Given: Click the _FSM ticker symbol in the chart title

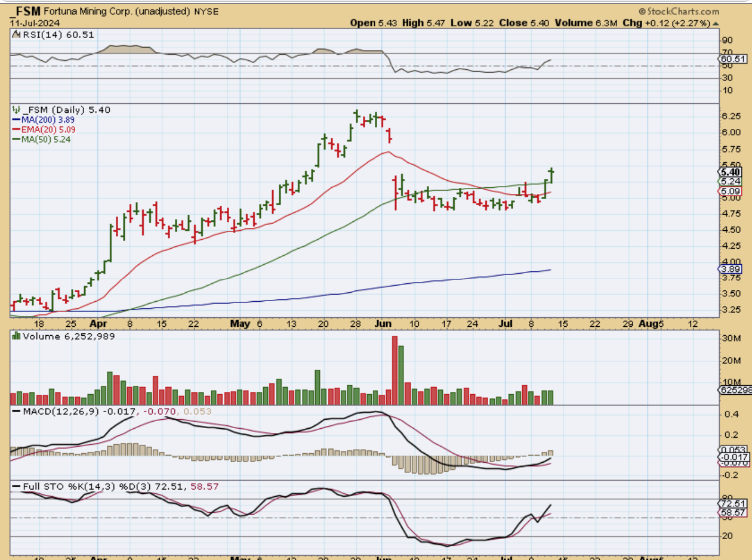Looking at the screenshot, I should pyautogui.click(x=26, y=11).
